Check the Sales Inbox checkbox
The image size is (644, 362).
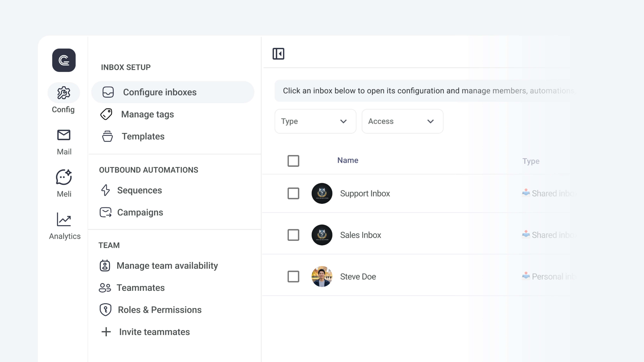(x=293, y=235)
